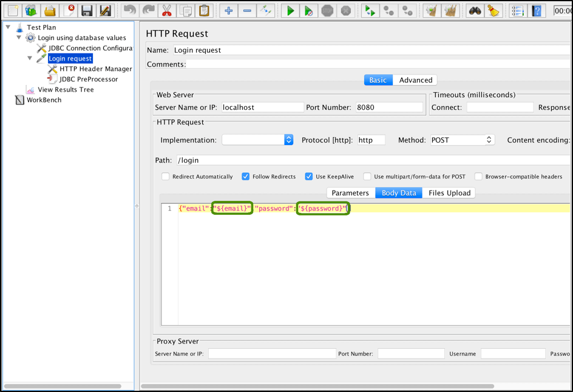Image resolution: width=573 pixels, height=392 pixels.
Task: Select the Body Data tab
Action: coord(399,193)
